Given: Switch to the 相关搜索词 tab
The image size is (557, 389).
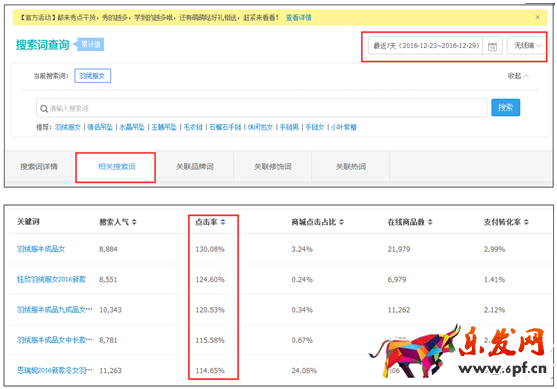Looking at the screenshot, I should coord(117,167).
